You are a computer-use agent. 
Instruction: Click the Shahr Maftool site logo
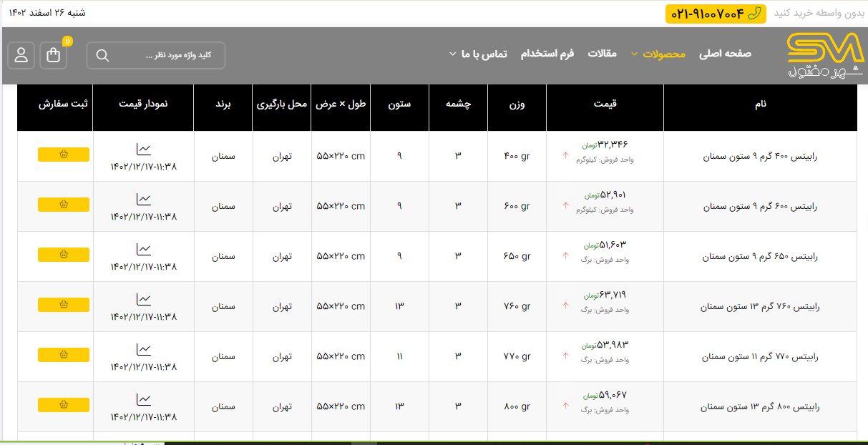tap(824, 56)
